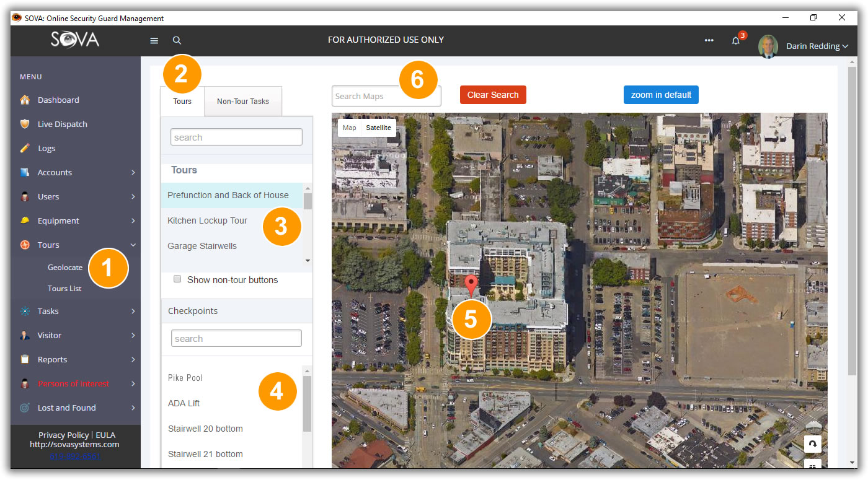Open the Darin Redding user dropdown
868x480 pixels.
coord(817,46)
